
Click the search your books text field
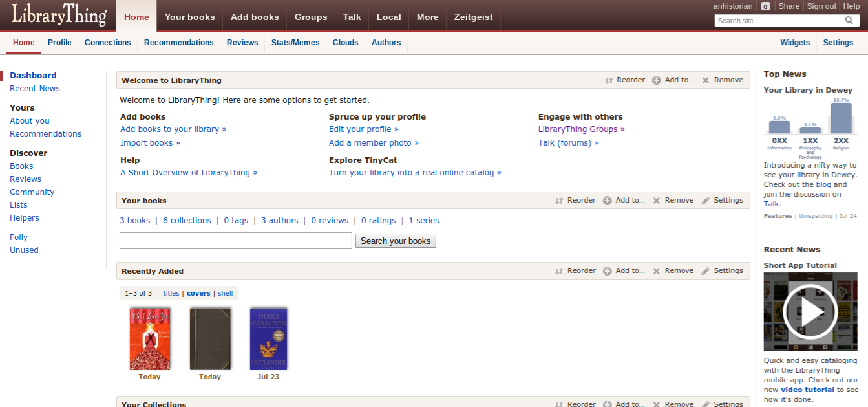[236, 241]
